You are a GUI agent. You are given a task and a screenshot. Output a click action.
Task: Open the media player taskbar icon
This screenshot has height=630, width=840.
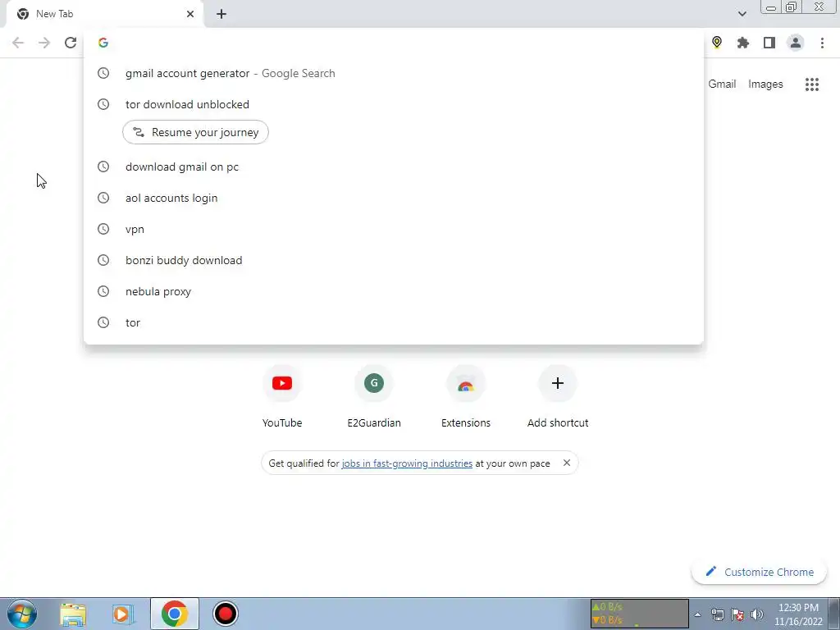[123, 614]
